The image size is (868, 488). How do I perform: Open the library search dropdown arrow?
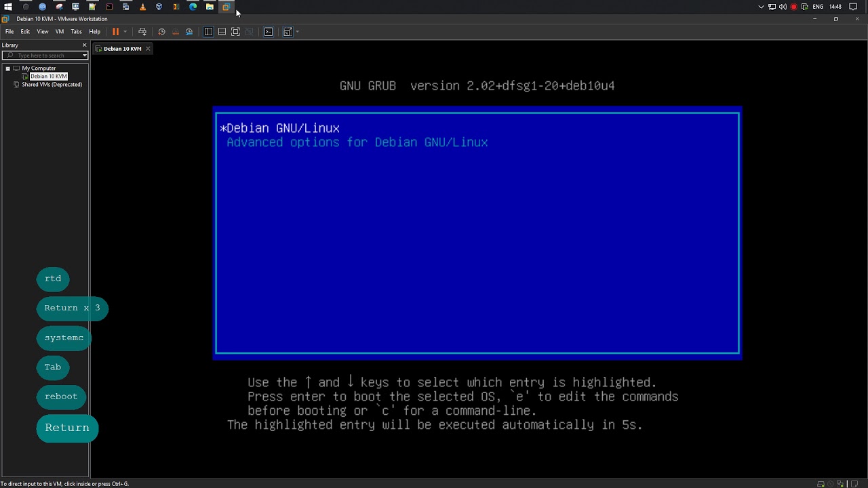(x=85, y=56)
